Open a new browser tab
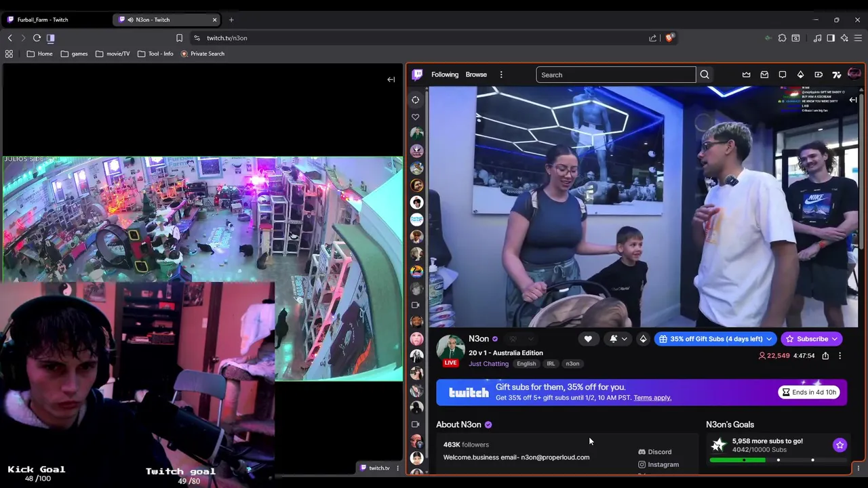 pyautogui.click(x=231, y=20)
